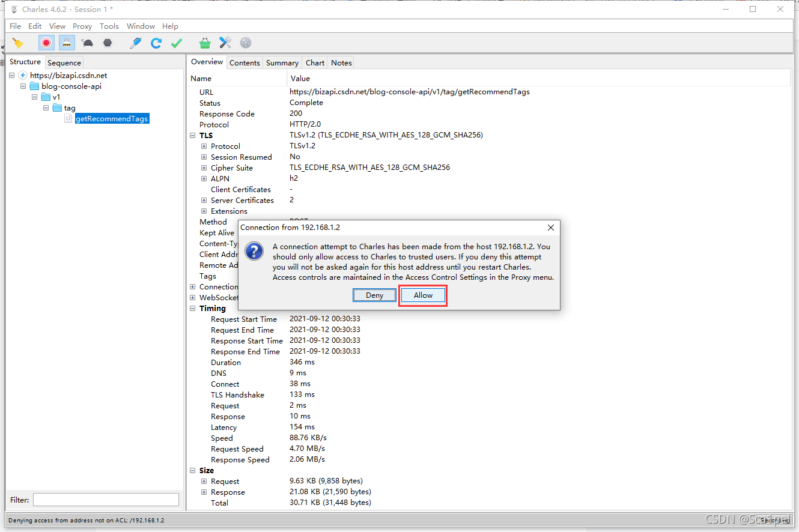Viewport: 799px width, 532px height.
Task: Open the Edit menu
Action: tap(35, 26)
